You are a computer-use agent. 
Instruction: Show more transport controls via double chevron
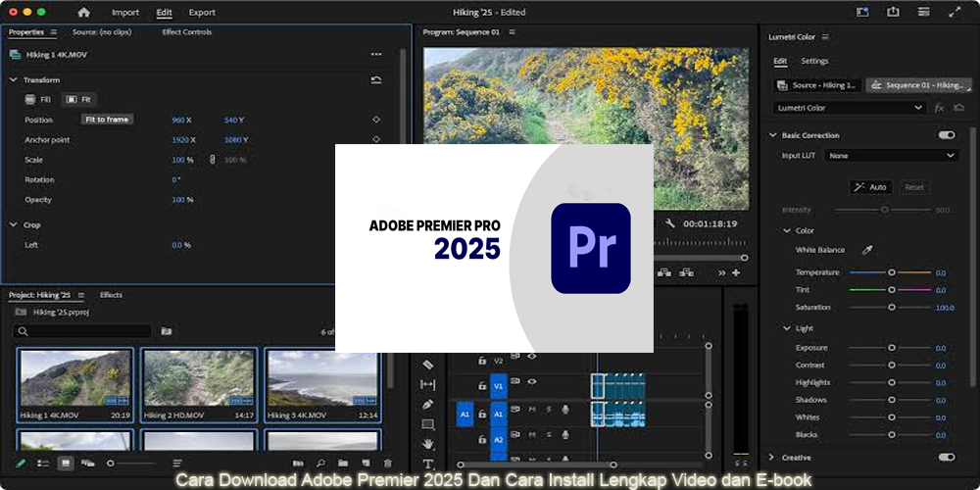pyautogui.click(x=722, y=272)
